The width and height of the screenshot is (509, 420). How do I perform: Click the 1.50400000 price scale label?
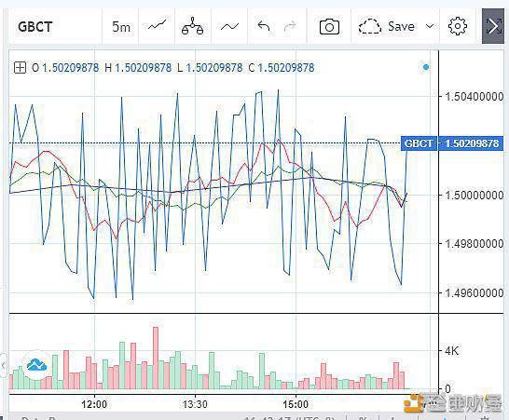474,96
